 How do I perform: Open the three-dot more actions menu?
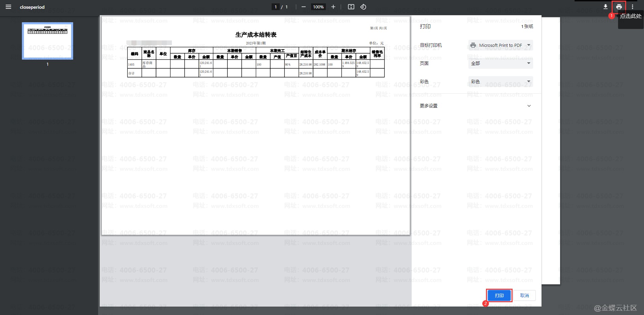[632, 7]
